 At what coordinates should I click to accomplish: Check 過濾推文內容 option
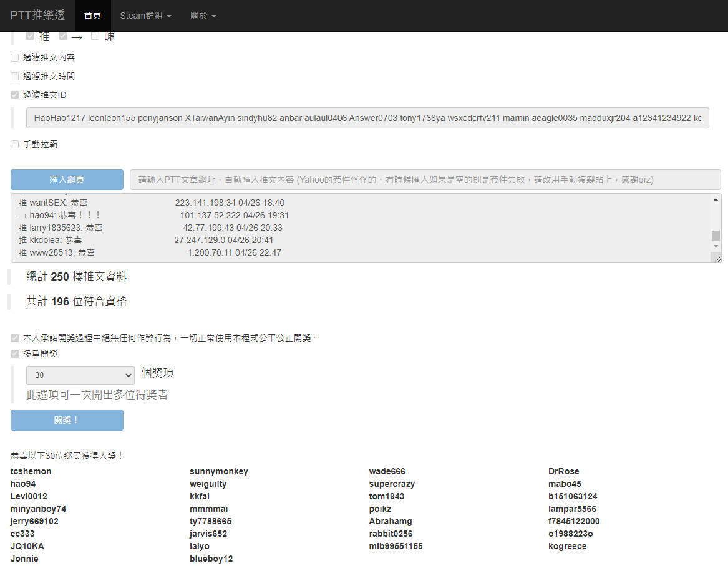point(15,57)
